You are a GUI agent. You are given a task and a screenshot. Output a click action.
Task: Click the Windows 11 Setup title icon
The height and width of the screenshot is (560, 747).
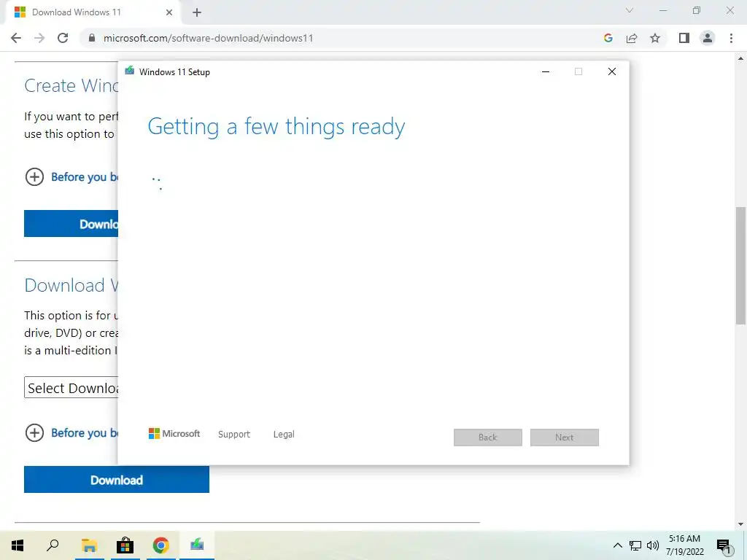(130, 71)
